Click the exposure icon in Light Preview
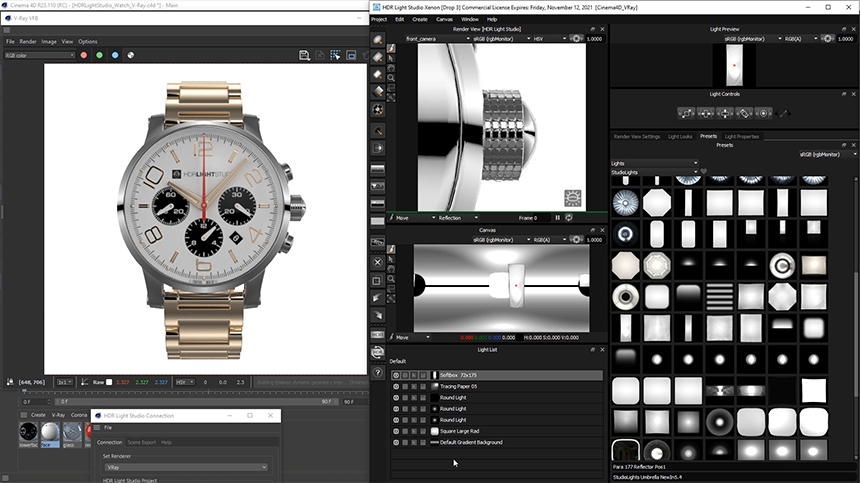 (x=827, y=39)
